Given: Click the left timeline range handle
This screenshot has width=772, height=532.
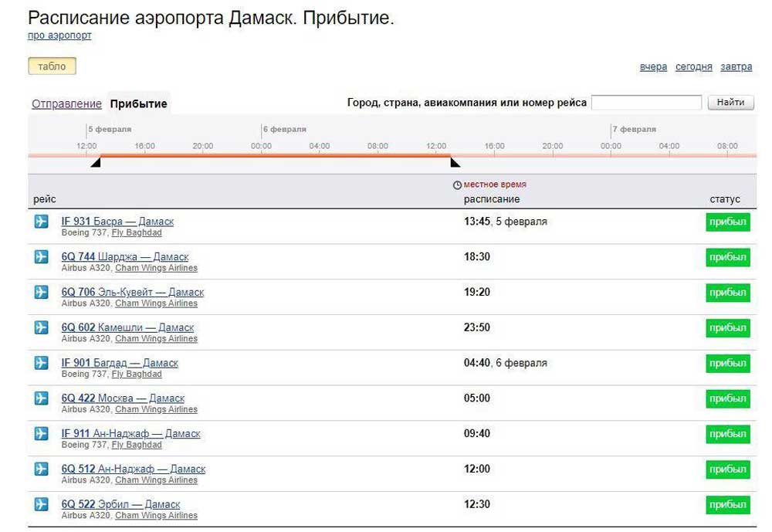Looking at the screenshot, I should coord(96,161).
